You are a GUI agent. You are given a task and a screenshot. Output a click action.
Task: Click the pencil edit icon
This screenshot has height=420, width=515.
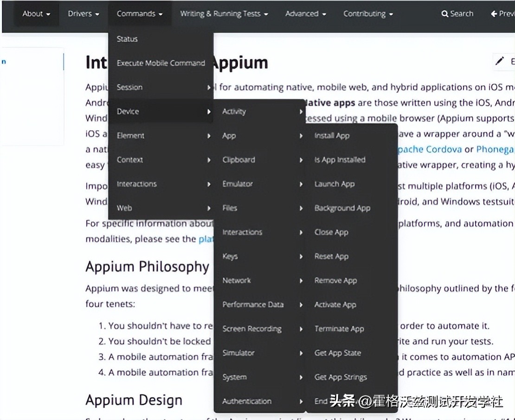pyautogui.click(x=500, y=61)
